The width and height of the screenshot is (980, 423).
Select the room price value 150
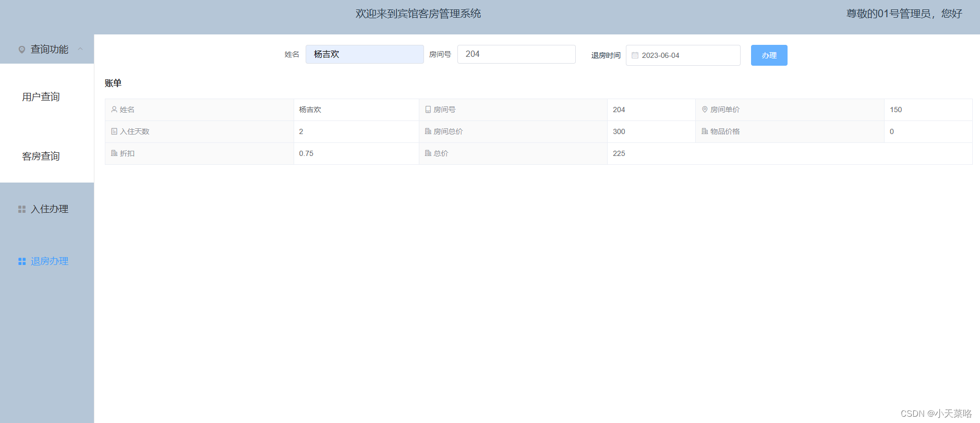(896, 110)
